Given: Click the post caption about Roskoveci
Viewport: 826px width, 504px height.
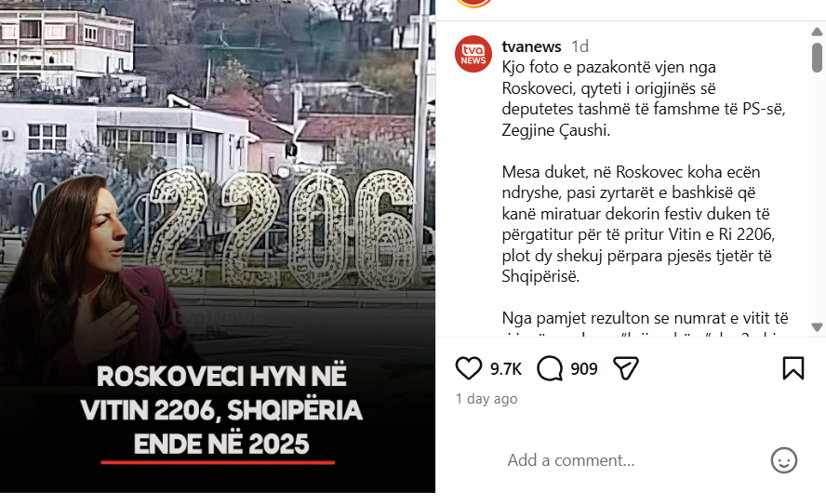Looking at the screenshot, I should pyautogui.click(x=645, y=99).
